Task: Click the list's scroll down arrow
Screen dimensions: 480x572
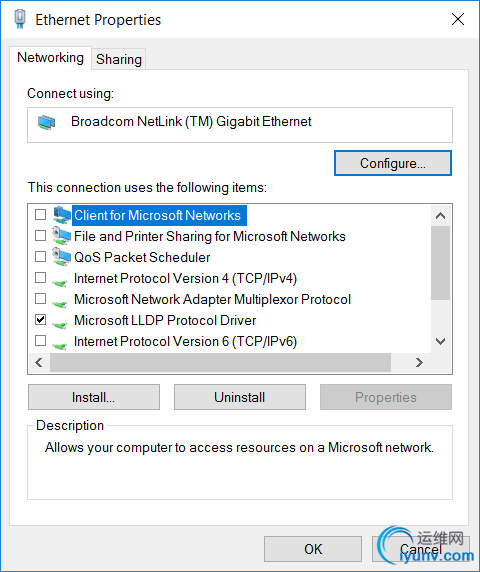Action: [x=440, y=341]
